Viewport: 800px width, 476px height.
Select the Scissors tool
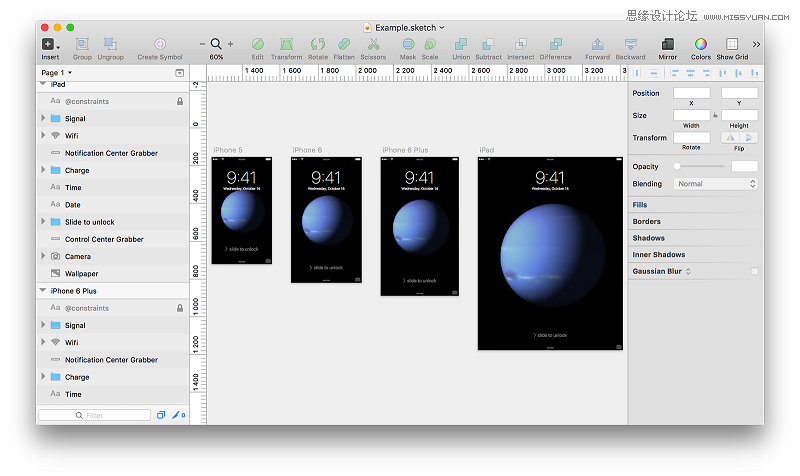[373, 44]
